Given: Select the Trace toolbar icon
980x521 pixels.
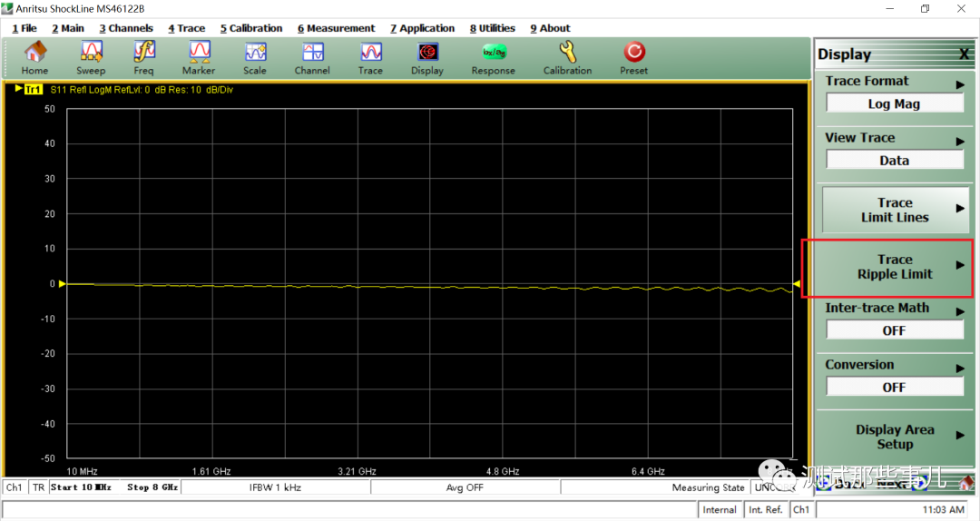Looking at the screenshot, I should pos(370,57).
